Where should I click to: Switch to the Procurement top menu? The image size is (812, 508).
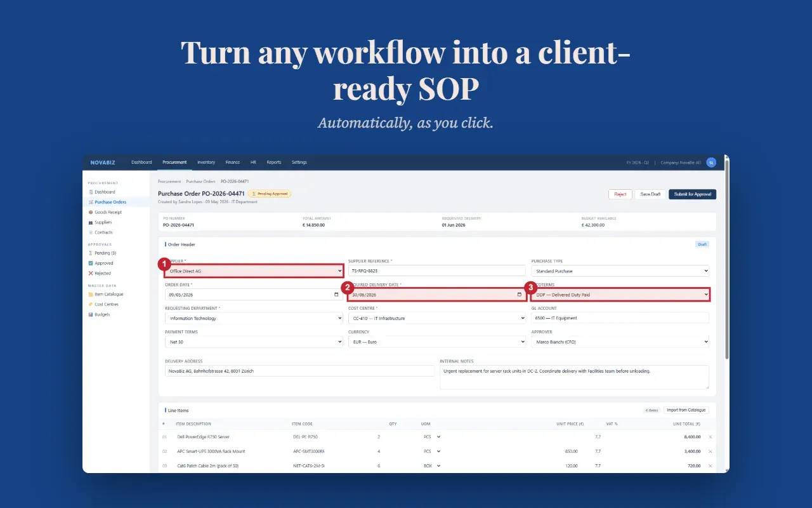point(174,162)
